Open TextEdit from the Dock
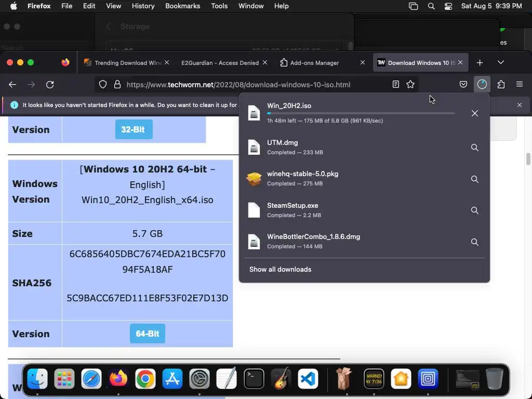The image size is (532, 399). [227, 378]
